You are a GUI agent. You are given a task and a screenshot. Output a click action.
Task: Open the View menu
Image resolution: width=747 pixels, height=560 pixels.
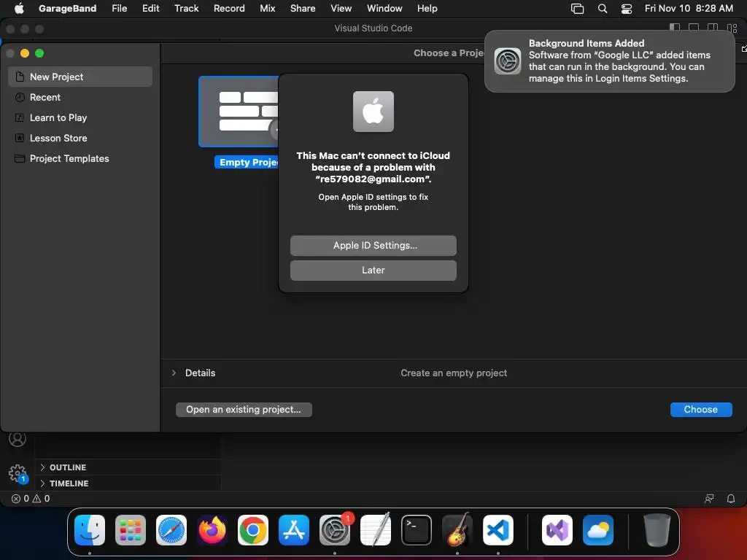click(x=341, y=9)
